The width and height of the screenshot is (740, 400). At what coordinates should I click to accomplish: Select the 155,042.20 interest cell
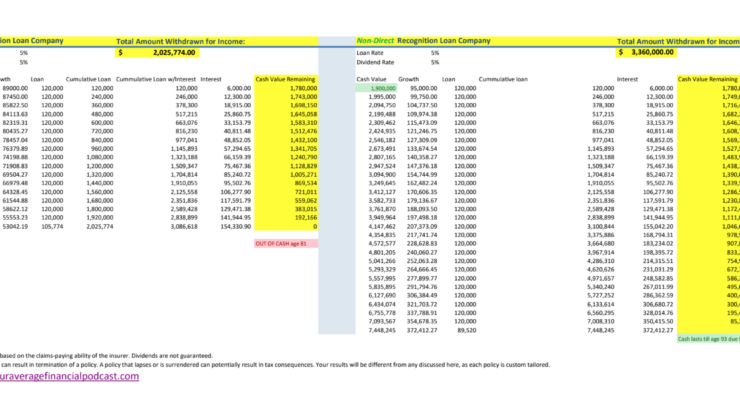pyautogui.click(x=656, y=226)
